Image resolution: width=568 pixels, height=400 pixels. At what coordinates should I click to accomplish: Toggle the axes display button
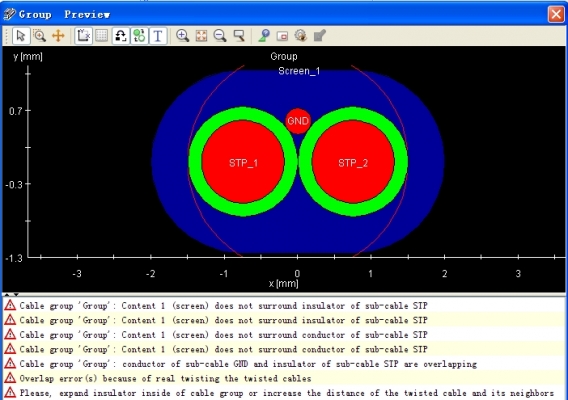83,36
